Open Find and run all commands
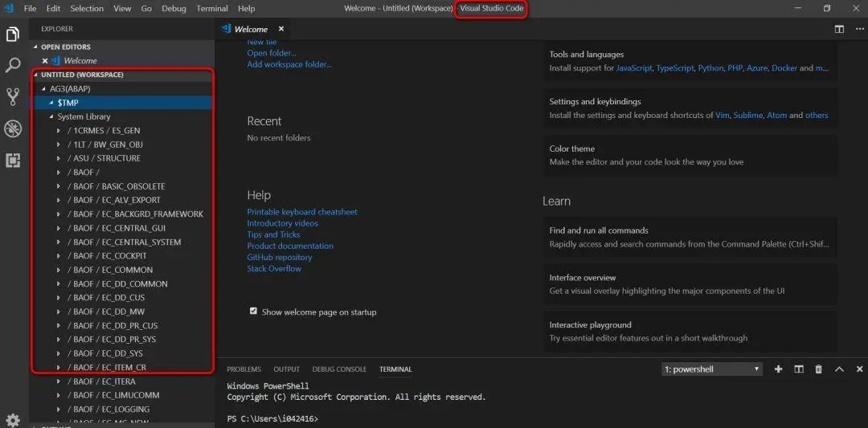 [690, 237]
